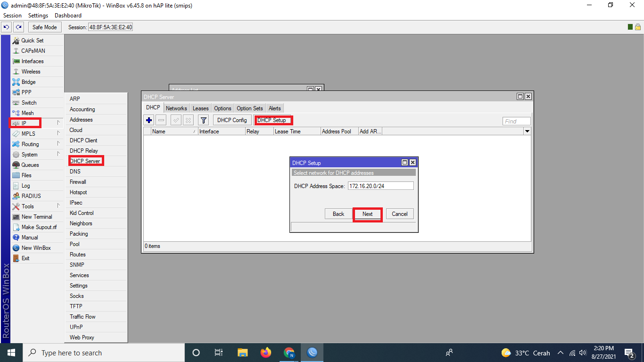This screenshot has height=362, width=644.
Task: Open the Settings menu in menu bar
Action: [38, 16]
